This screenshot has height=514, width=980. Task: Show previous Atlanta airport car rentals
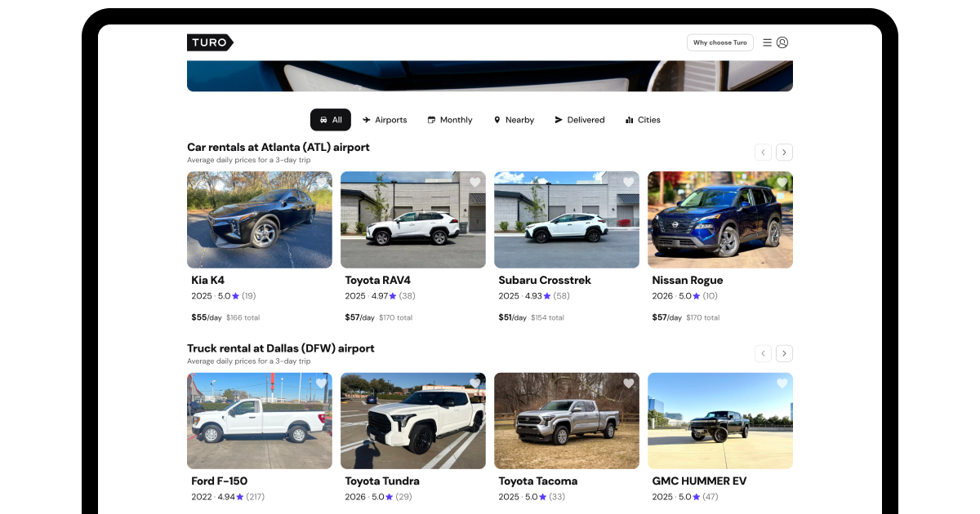[x=763, y=152]
